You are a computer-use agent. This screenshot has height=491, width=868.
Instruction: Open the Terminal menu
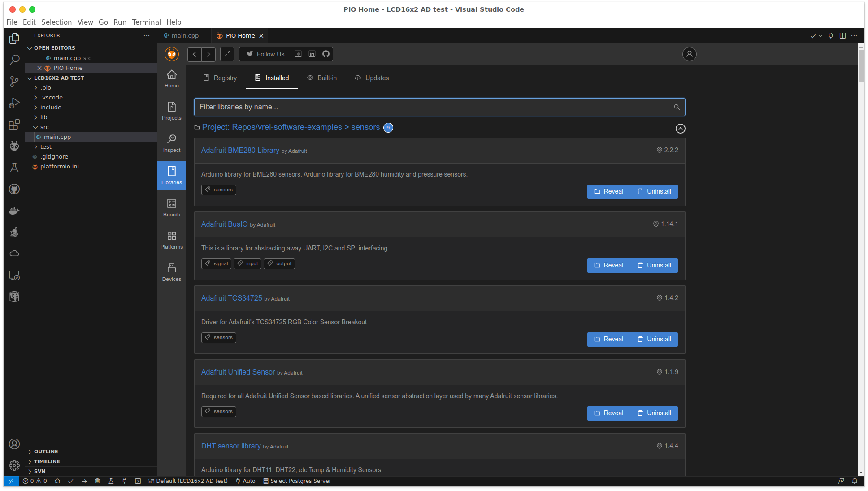click(146, 22)
